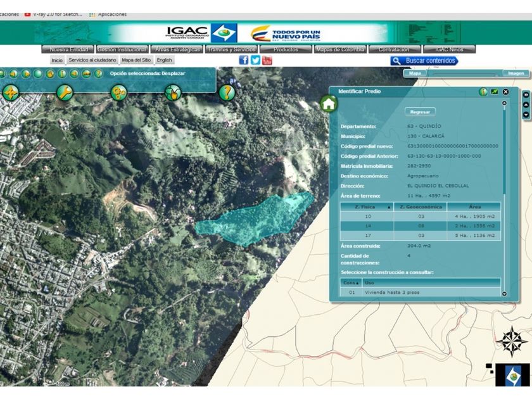Open the Mapas de Colombia menu
This screenshot has height=399, width=532.
coord(340,49)
